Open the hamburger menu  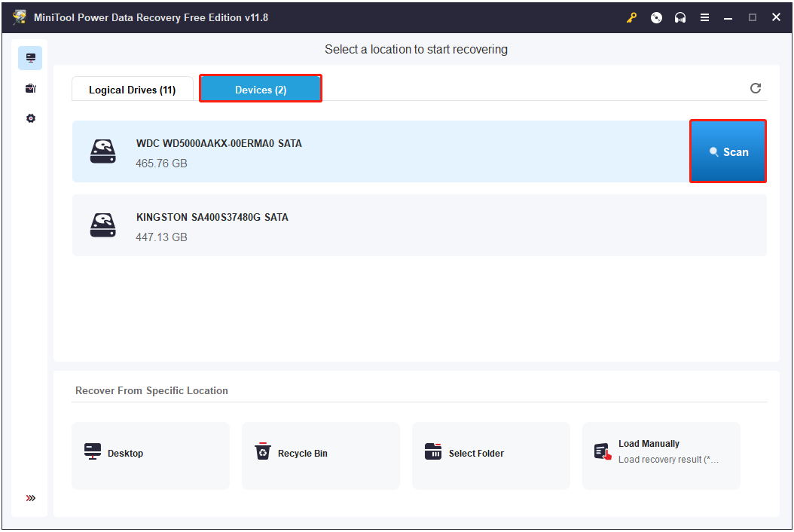tap(704, 18)
